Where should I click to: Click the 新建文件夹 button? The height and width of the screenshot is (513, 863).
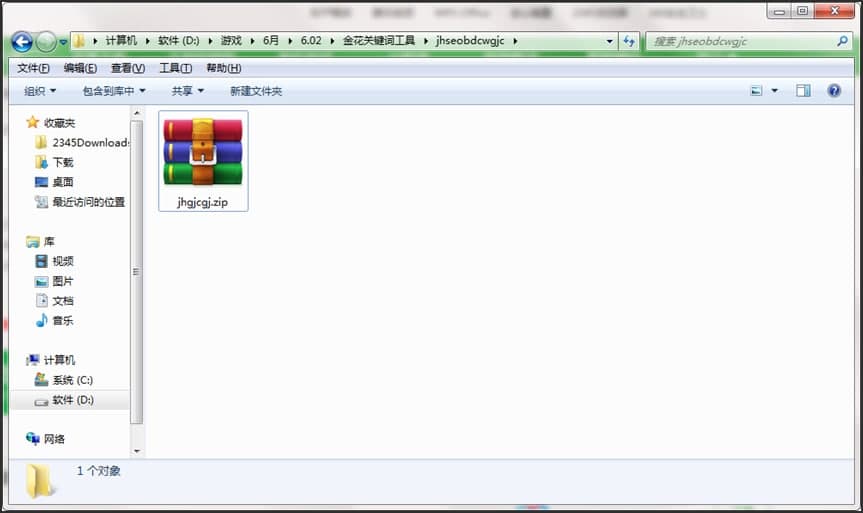(256, 91)
